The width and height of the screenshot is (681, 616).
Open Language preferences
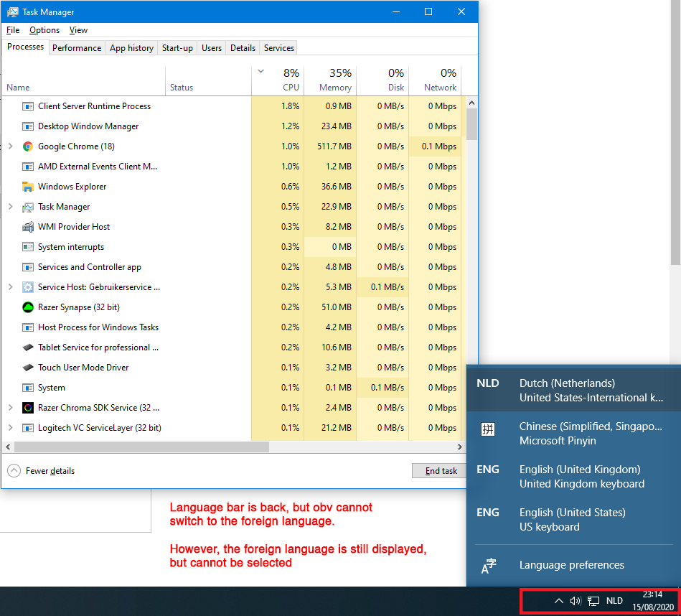[x=573, y=565]
